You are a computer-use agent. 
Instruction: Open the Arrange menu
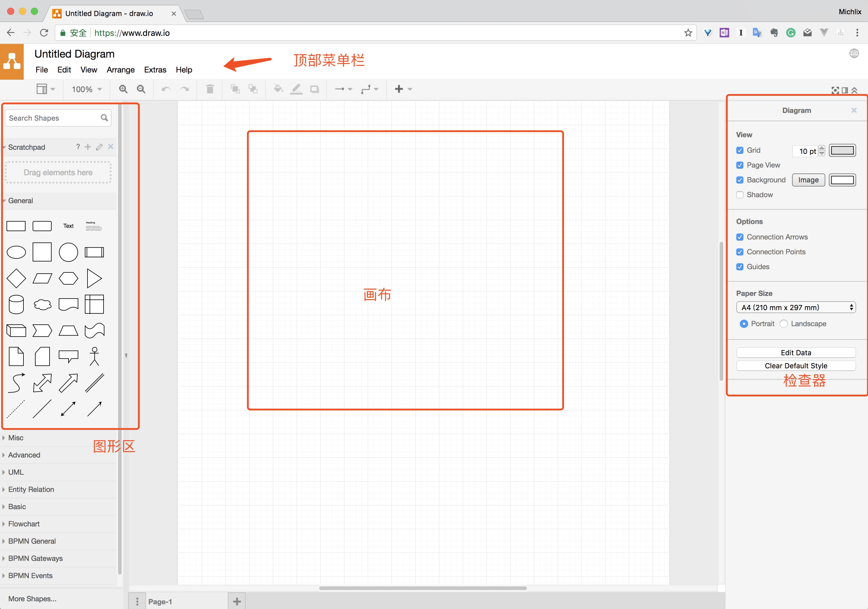(121, 69)
